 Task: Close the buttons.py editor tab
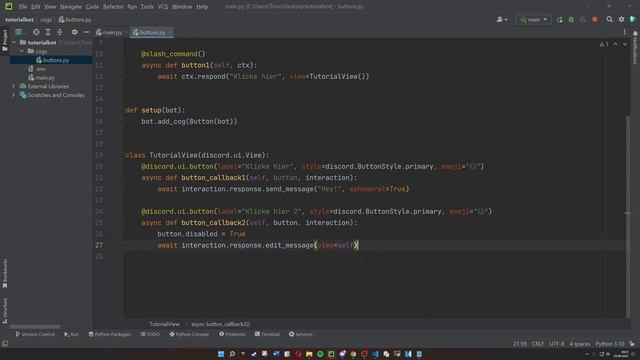click(x=170, y=32)
